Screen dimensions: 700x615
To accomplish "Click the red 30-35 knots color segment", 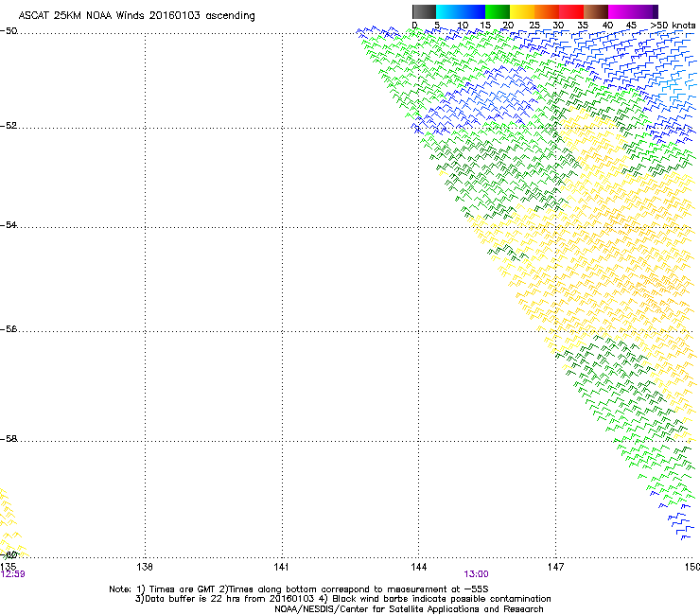I will (x=571, y=11).
